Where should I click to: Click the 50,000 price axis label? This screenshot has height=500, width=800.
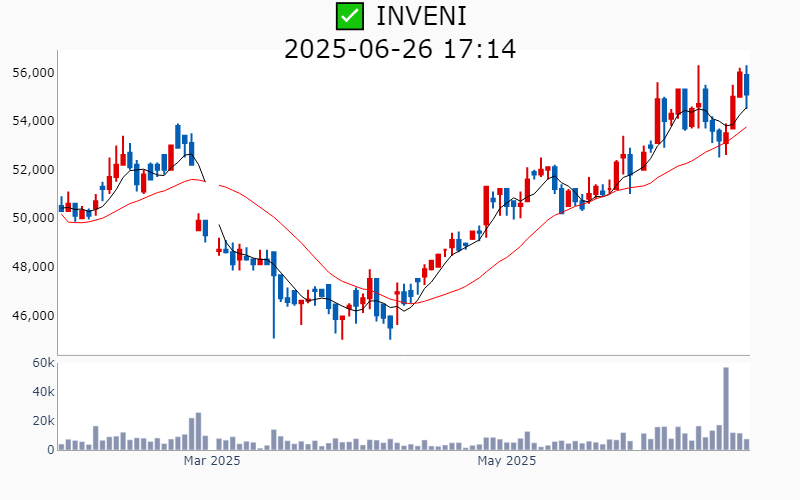pyautogui.click(x=33, y=218)
